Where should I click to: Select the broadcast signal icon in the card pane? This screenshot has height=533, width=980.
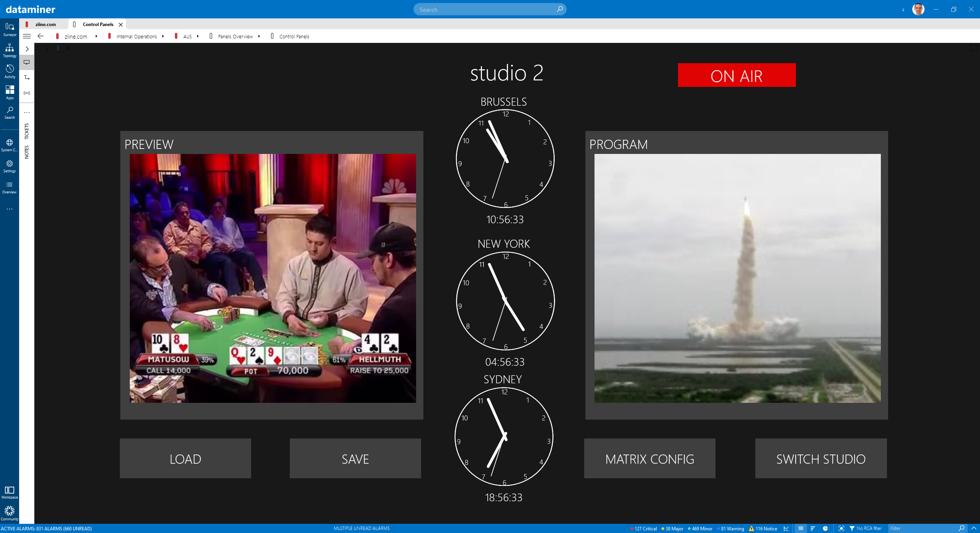pos(27,93)
